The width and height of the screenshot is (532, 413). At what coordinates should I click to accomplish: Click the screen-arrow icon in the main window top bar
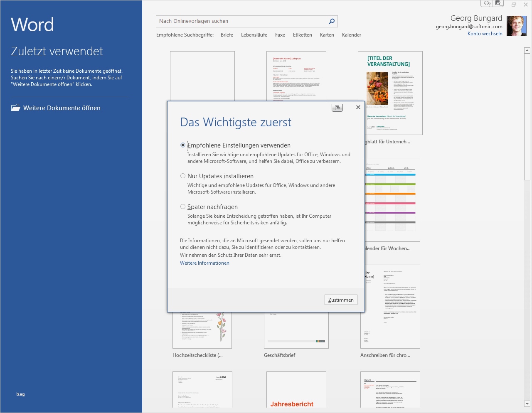pyautogui.click(x=498, y=3)
